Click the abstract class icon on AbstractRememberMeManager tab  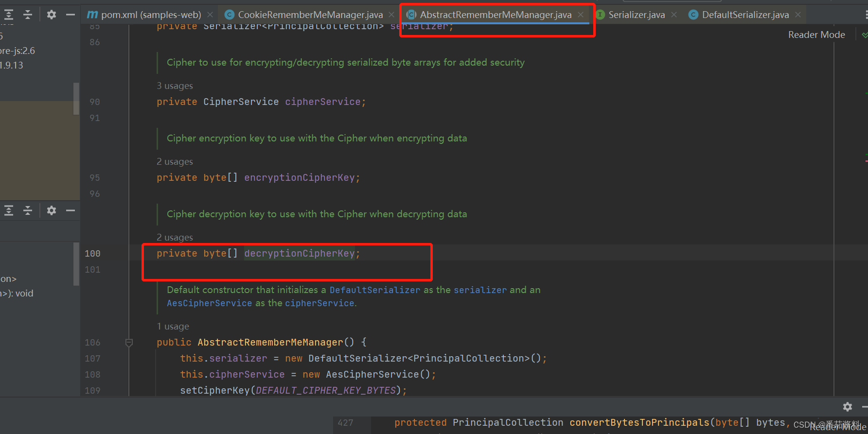coord(411,15)
